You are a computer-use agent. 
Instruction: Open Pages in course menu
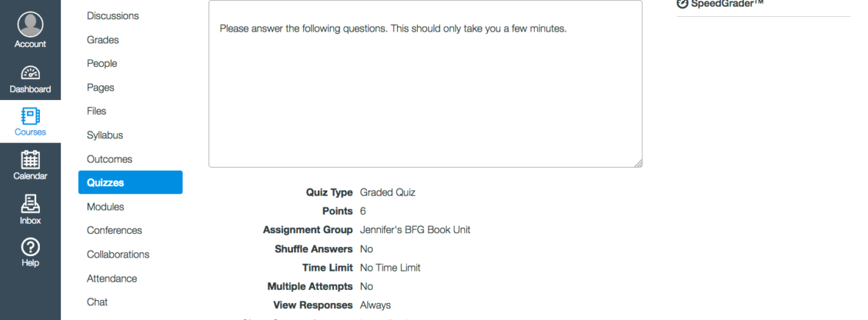click(101, 88)
